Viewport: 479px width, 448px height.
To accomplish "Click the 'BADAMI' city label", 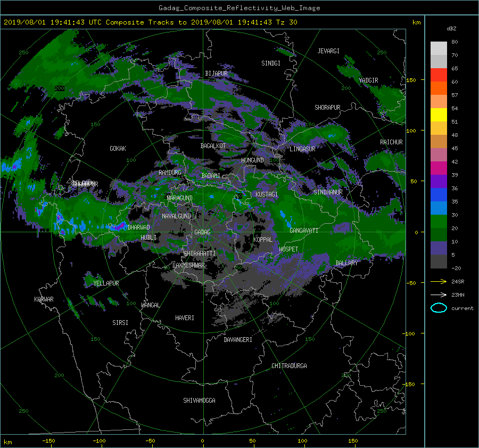I will 211,176.
